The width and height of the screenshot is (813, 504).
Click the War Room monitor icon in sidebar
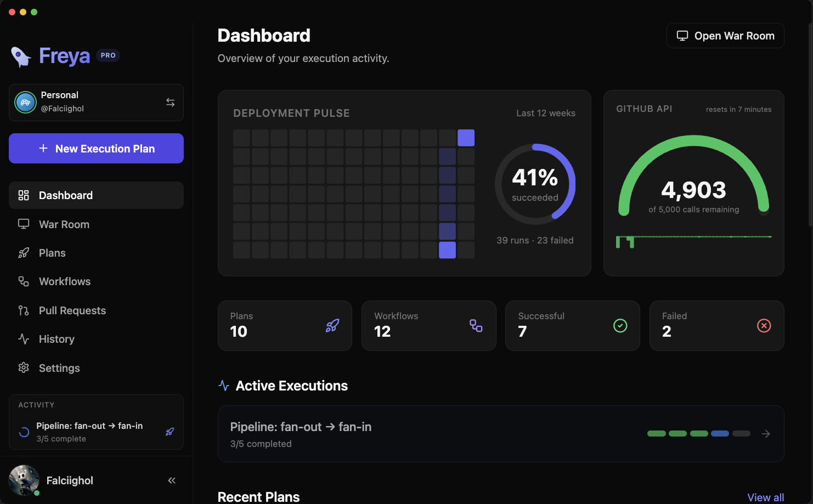click(x=24, y=224)
